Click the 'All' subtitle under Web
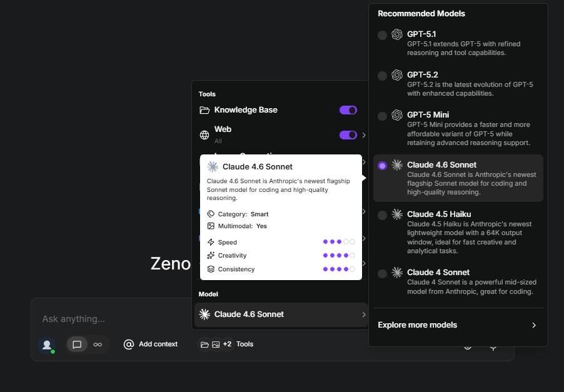The width and height of the screenshot is (564, 392). [218, 141]
